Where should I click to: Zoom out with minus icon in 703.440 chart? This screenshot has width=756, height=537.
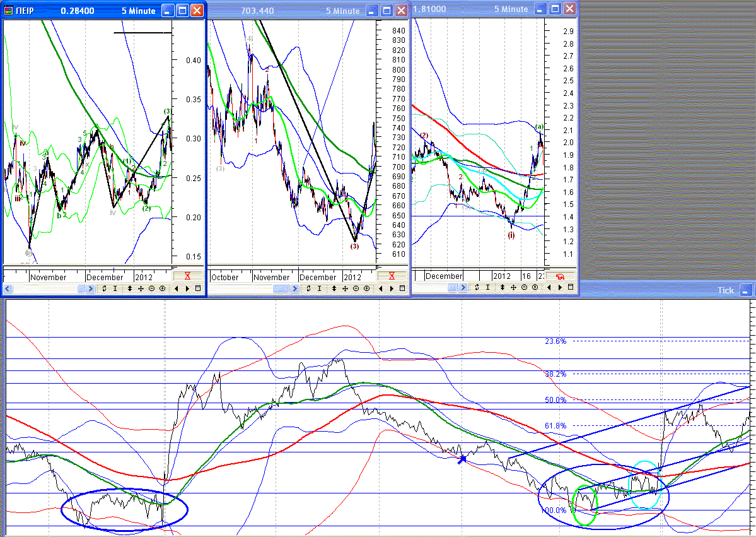(356, 288)
